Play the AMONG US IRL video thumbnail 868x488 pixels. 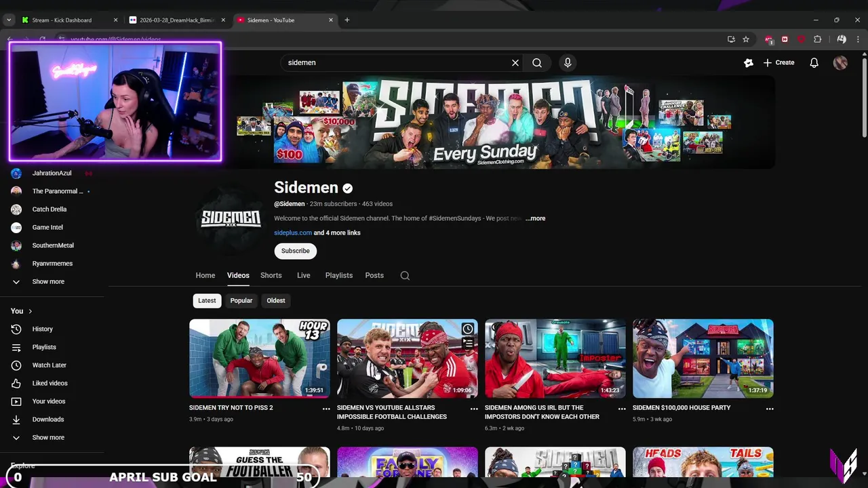[555, 359]
